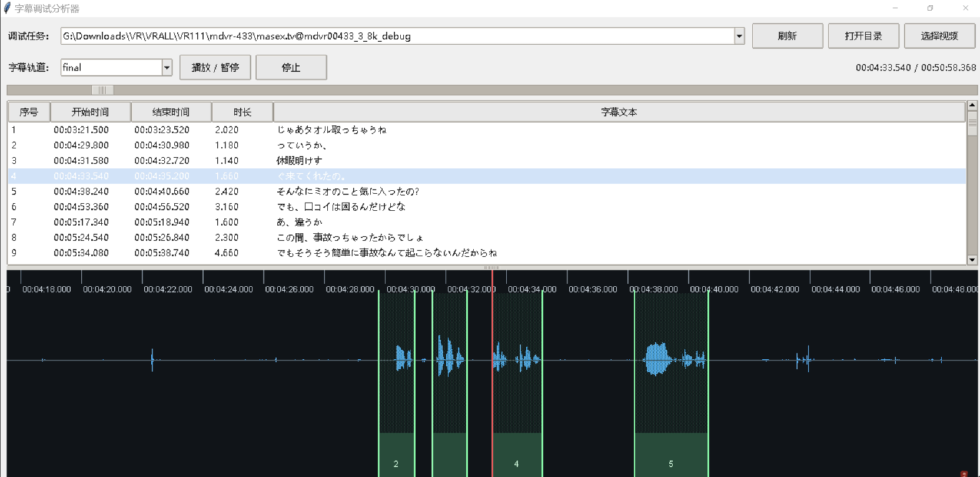Click the time readout 00:04:33.540 / 00:50:58.368

click(916, 68)
